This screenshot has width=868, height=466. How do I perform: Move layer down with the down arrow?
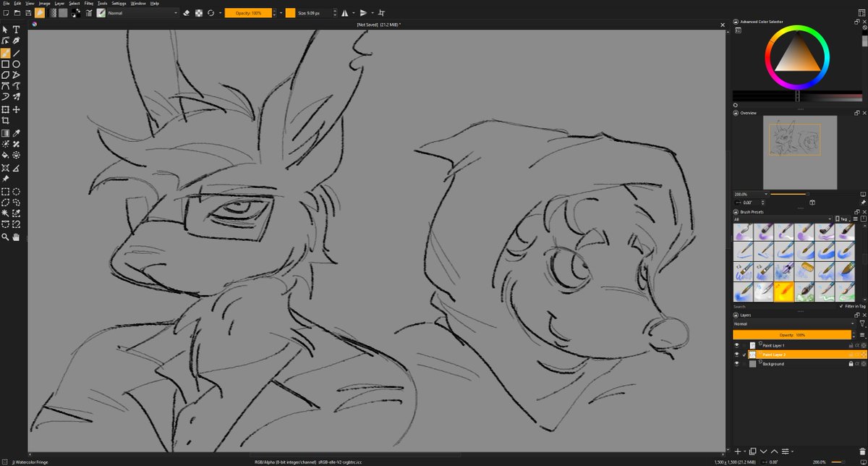pos(762,452)
